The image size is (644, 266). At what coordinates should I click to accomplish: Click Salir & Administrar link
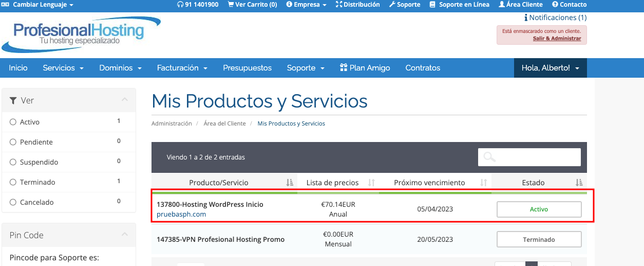pyautogui.click(x=557, y=38)
